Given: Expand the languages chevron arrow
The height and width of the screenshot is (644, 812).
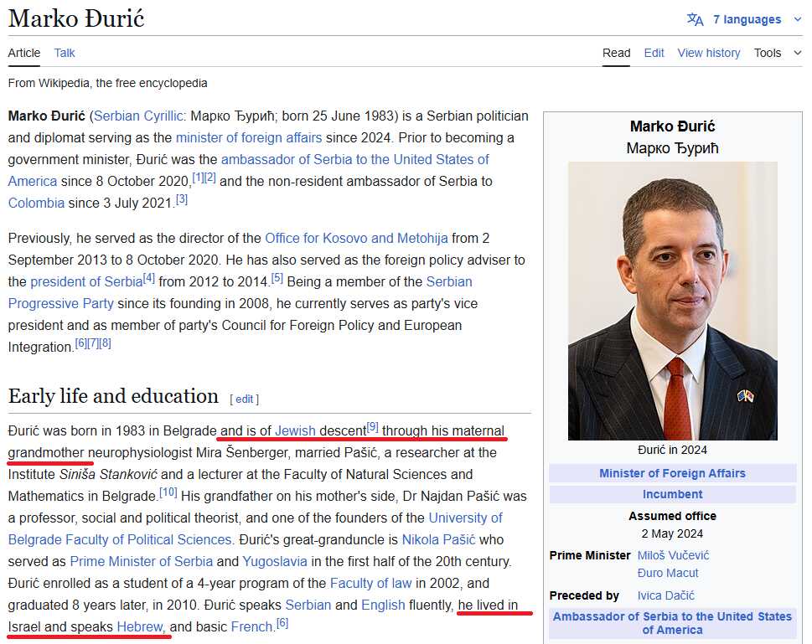Looking at the screenshot, I should click(x=797, y=19).
